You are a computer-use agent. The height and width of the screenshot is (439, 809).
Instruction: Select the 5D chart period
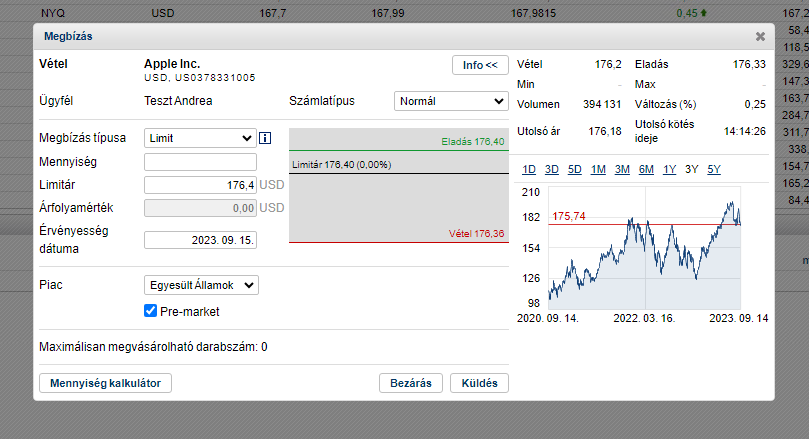point(574,169)
